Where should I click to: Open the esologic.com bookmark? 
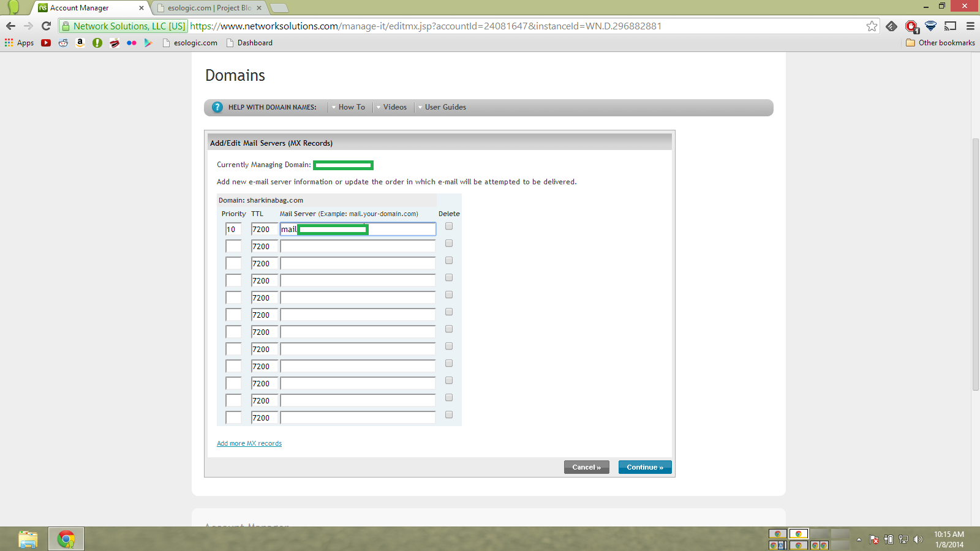coord(190,43)
